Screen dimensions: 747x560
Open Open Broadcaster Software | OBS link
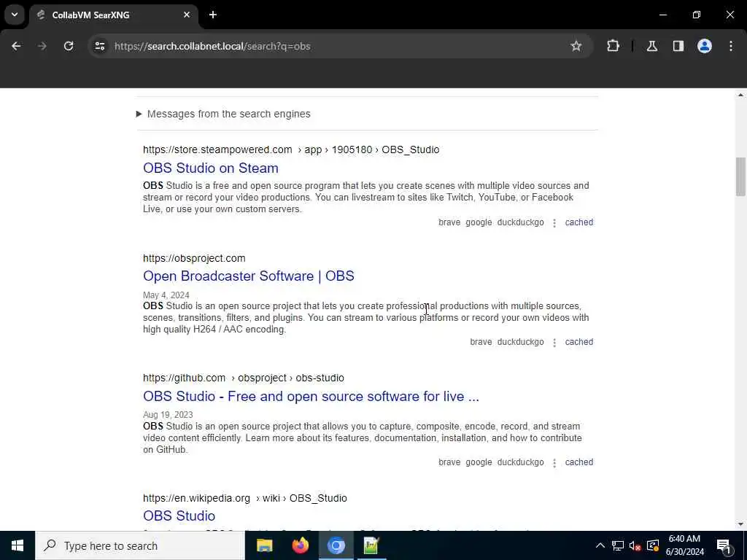(248, 276)
